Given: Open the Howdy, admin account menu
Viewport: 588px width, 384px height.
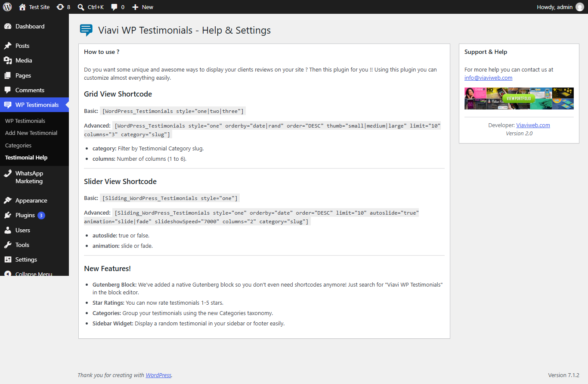Looking at the screenshot, I should click(x=560, y=7).
